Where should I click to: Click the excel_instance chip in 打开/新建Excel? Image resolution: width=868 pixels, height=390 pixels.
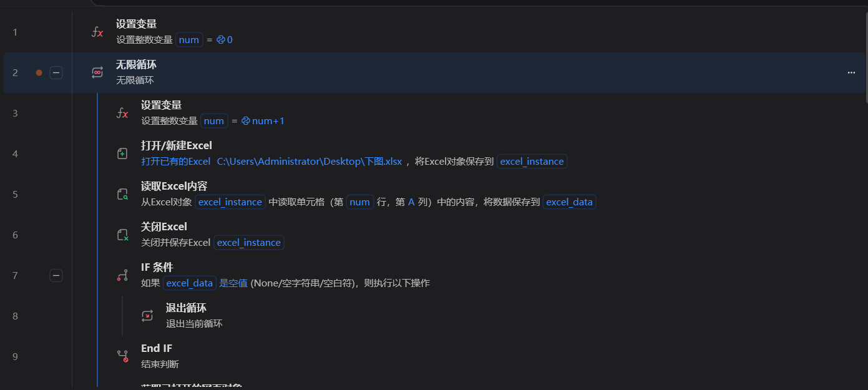(x=532, y=161)
